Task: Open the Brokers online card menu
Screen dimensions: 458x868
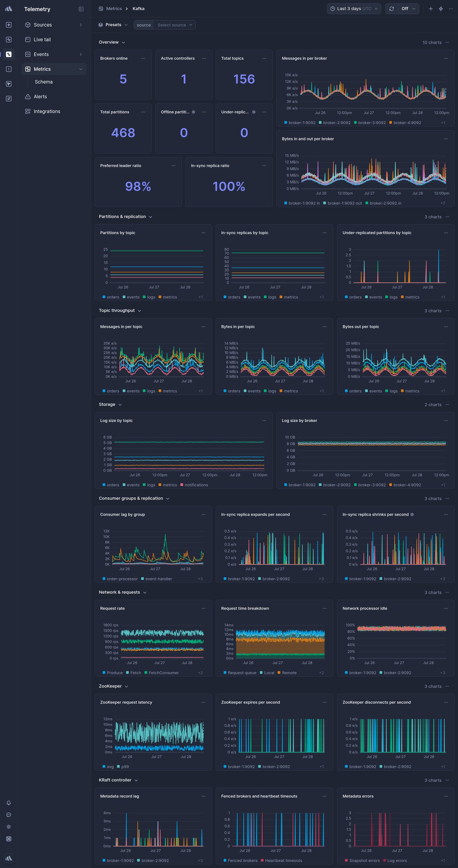Action: [143, 58]
